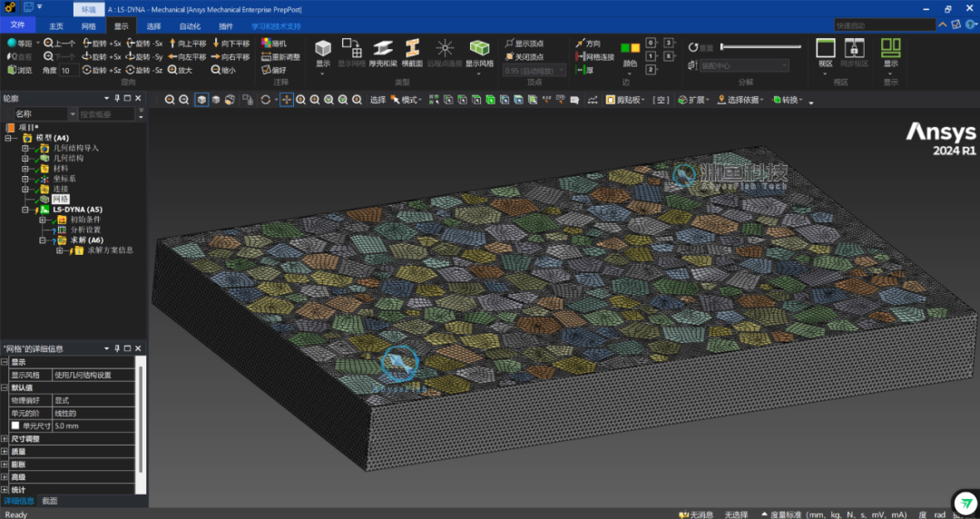Toggle the 偏好 preference annotation option

(273, 70)
